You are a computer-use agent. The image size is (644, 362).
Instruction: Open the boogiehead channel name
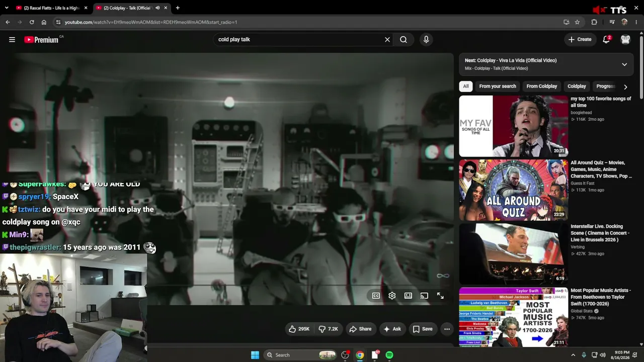click(581, 113)
